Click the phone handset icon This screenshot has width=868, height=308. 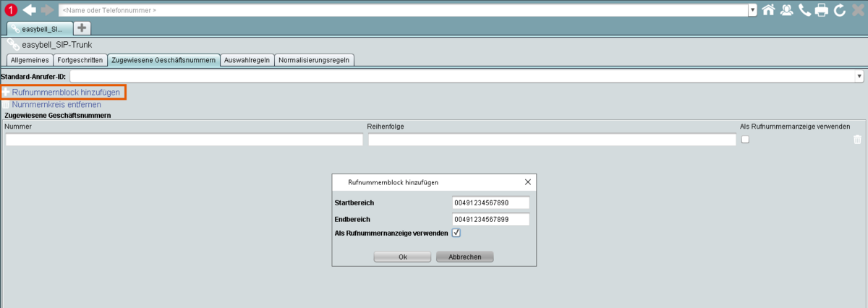click(804, 10)
